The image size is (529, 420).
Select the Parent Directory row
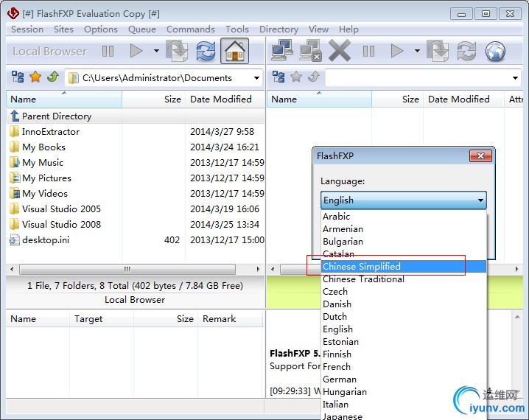[136, 116]
